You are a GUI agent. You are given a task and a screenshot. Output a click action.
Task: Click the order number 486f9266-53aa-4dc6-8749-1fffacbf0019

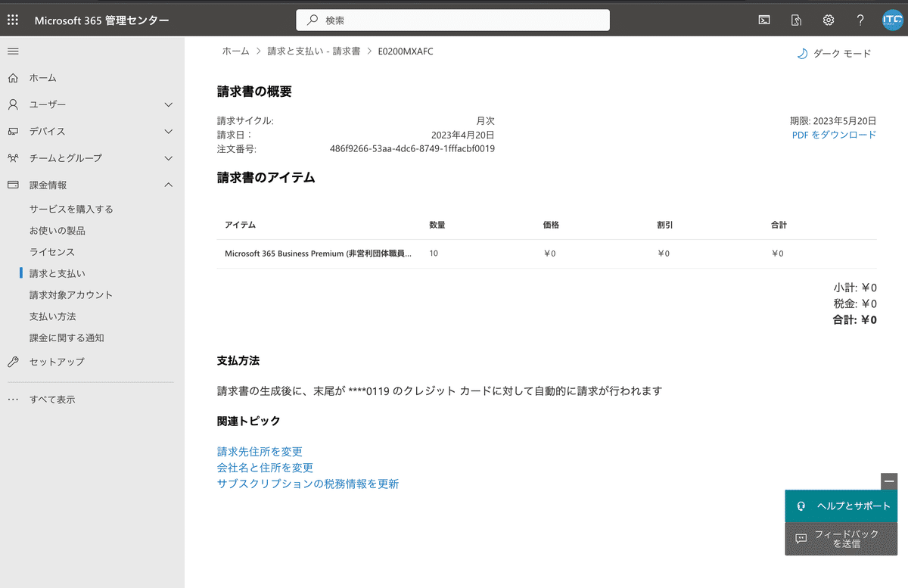(x=412, y=149)
